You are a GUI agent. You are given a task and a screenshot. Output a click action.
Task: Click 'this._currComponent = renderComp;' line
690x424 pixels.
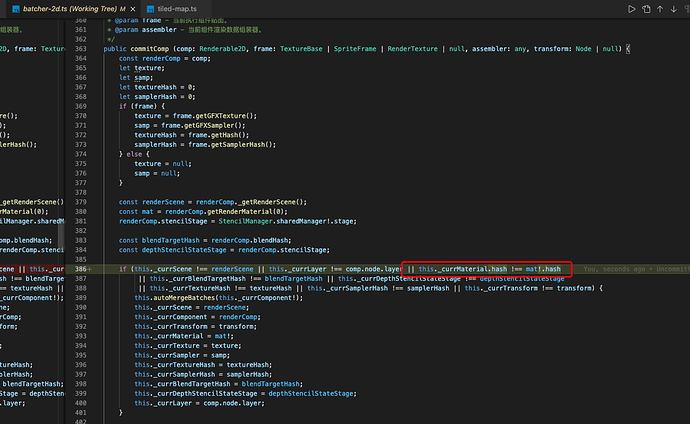pos(197,317)
